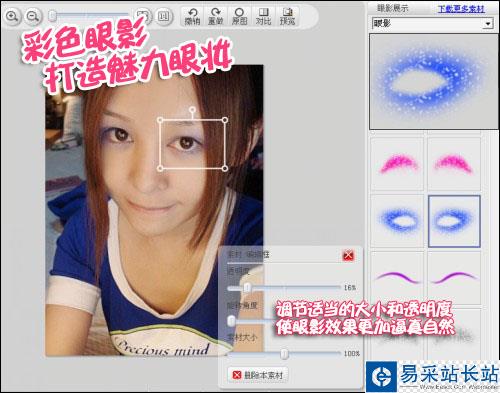Click the actual size 1:1 icon
This screenshot has height=393, width=500.
[x=163, y=16]
